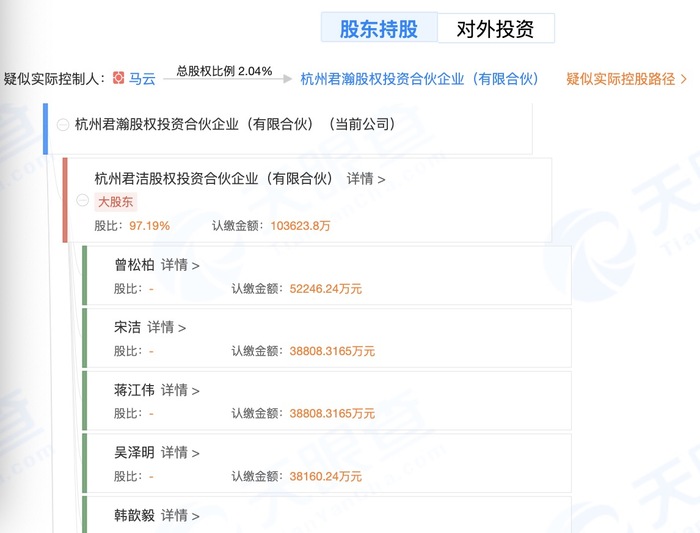Open 疑似实际控股路径 link
The image size is (700, 533).
pos(621,79)
